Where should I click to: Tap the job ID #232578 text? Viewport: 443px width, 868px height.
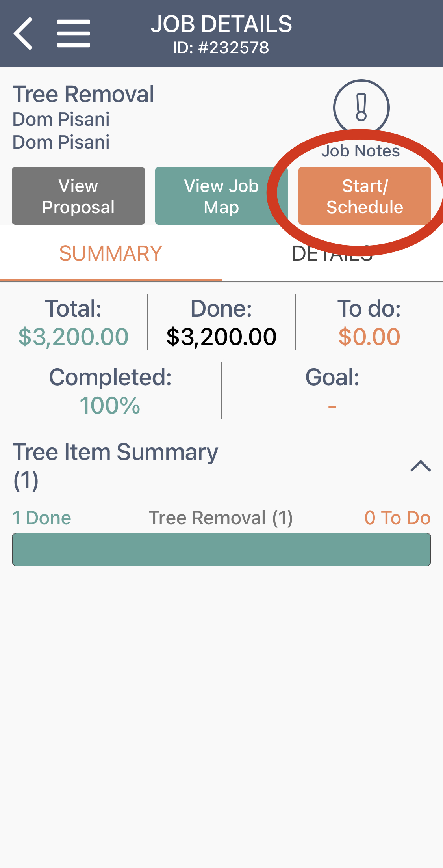pyautogui.click(x=221, y=48)
